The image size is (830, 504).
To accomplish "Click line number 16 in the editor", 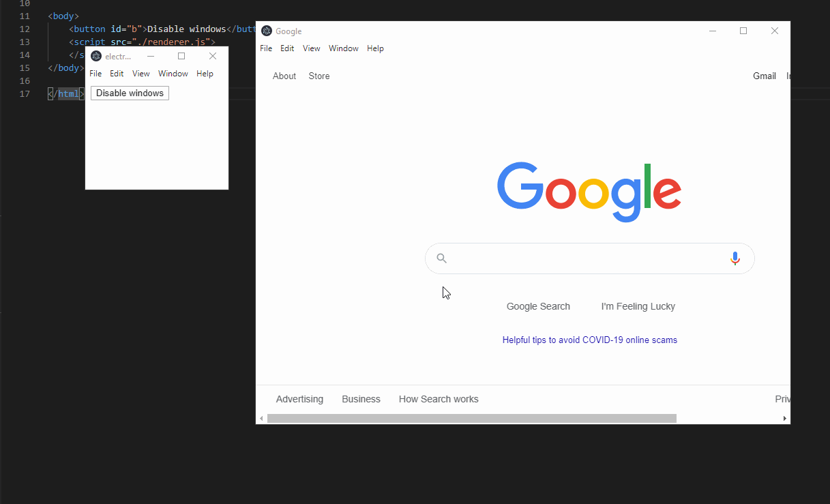I will pyautogui.click(x=25, y=81).
